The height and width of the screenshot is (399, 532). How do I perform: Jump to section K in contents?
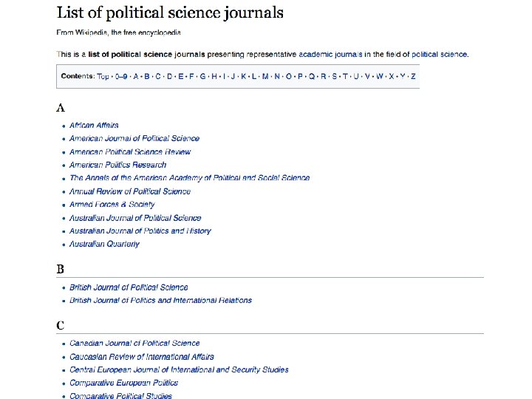(244, 76)
